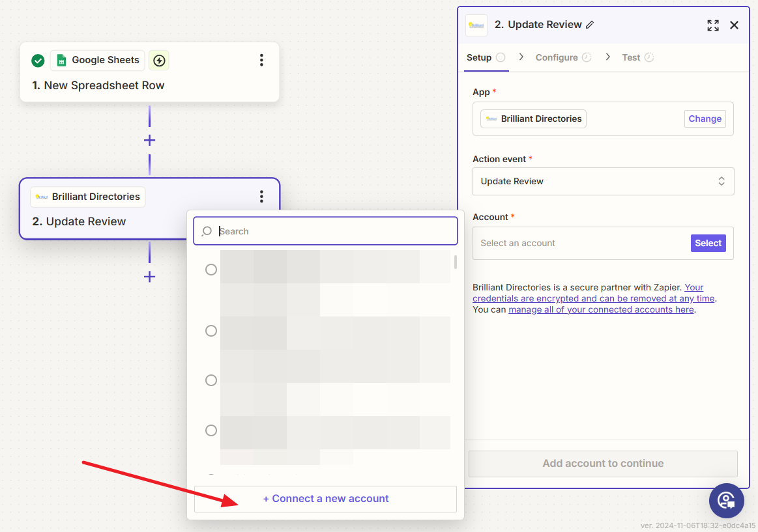Click the Brilliant Directories chip in App field
The image size is (758, 532).
click(x=533, y=119)
